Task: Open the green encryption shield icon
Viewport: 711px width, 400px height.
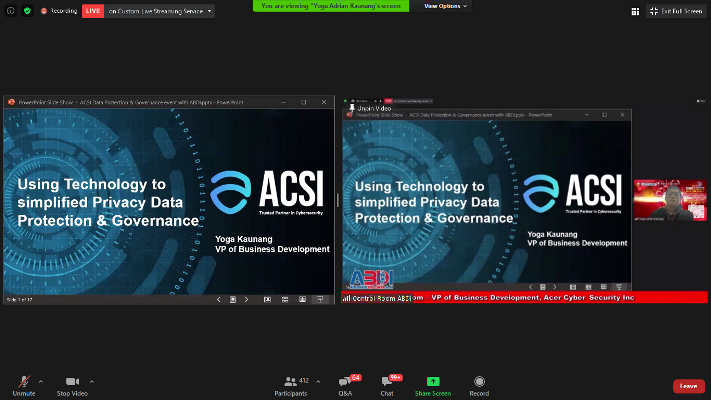Action: click(x=27, y=11)
